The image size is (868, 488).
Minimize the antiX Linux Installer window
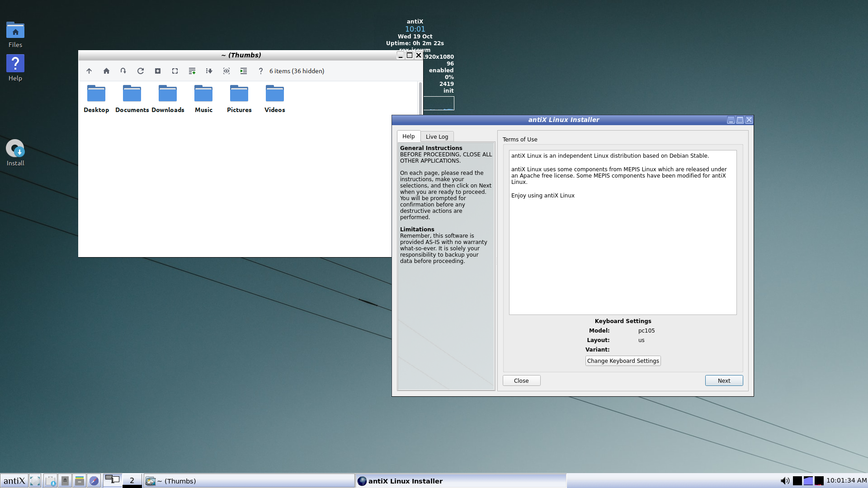click(731, 120)
